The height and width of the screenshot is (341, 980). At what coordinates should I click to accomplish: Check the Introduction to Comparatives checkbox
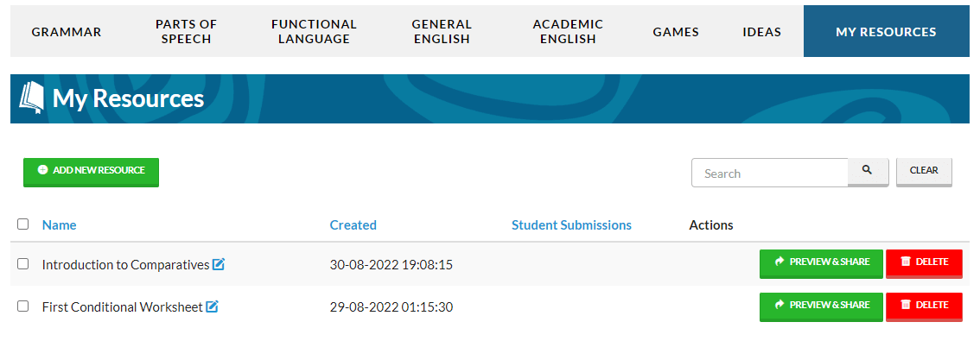click(x=23, y=263)
